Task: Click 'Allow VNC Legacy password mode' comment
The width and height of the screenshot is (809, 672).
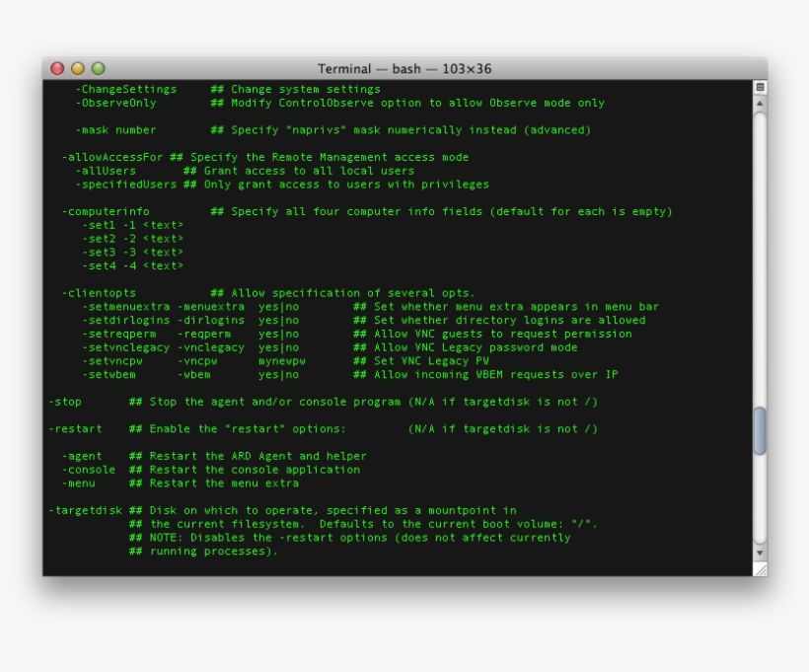Action: (476, 347)
